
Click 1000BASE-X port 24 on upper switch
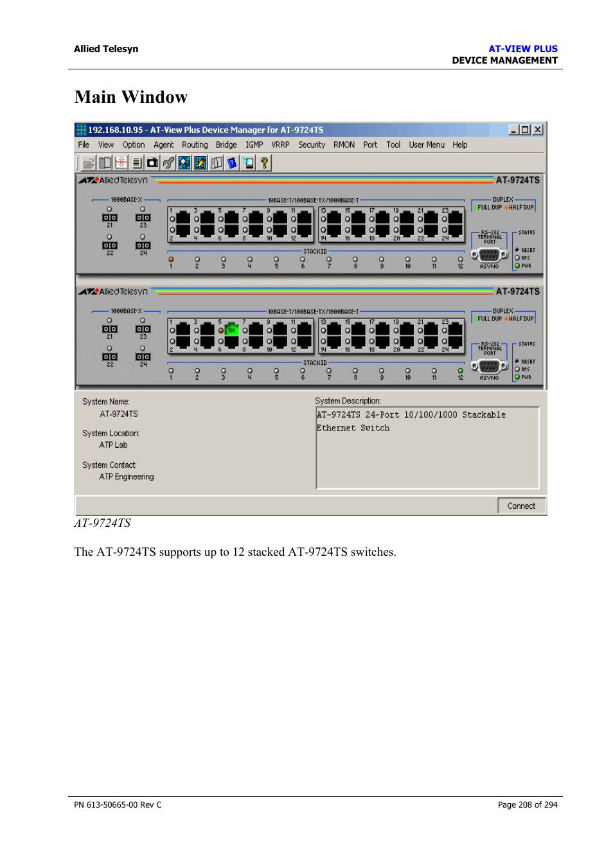(143, 245)
